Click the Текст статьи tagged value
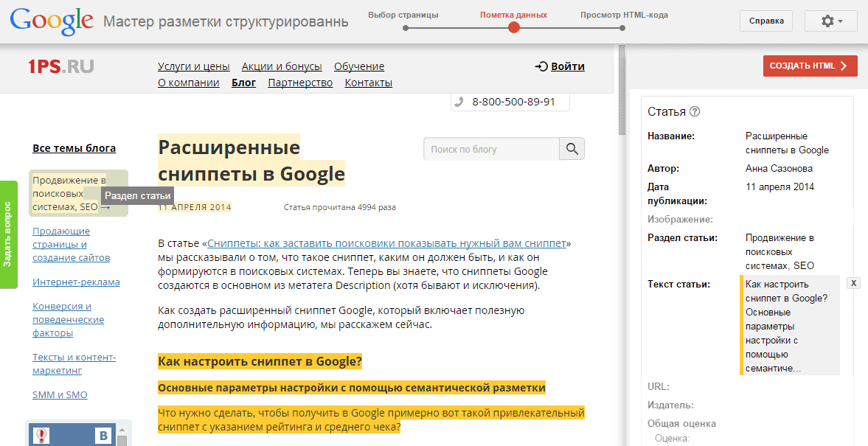The height and width of the screenshot is (446, 868). click(789, 326)
